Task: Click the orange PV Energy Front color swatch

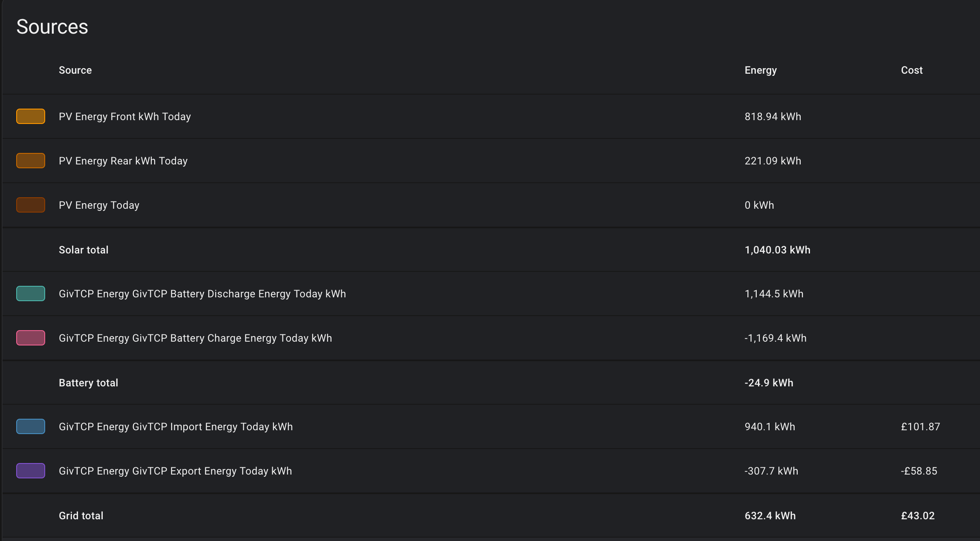Action: pyautogui.click(x=31, y=116)
